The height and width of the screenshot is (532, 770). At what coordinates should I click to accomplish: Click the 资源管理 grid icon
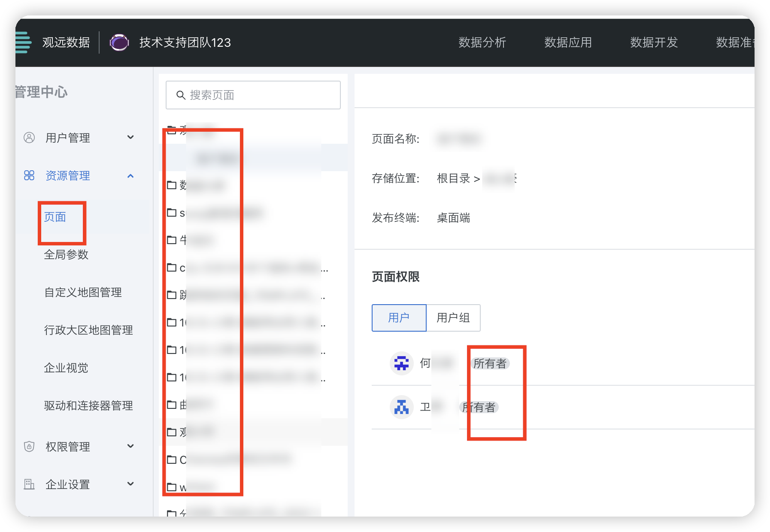click(x=29, y=175)
